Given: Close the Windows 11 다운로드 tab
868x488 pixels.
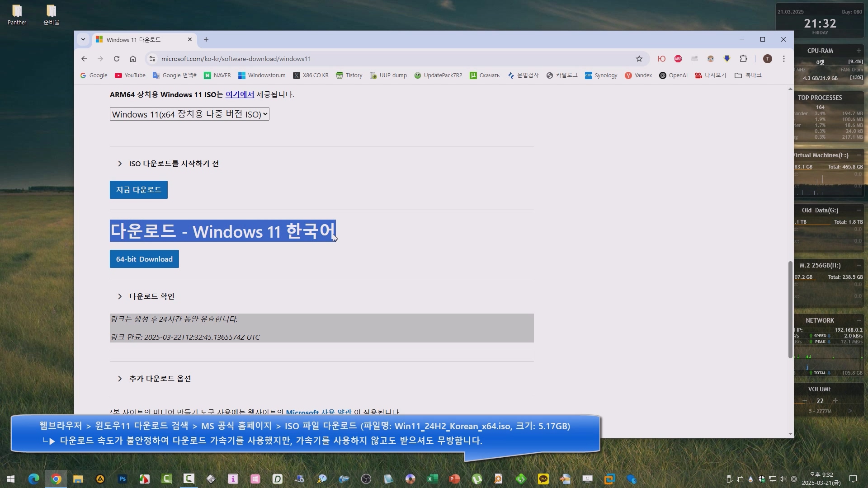Looking at the screenshot, I should coord(190,40).
